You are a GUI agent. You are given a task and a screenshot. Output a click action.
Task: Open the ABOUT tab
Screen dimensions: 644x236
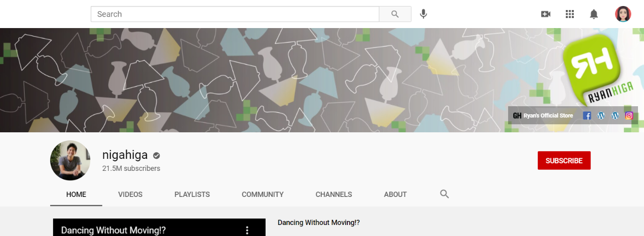[395, 194]
